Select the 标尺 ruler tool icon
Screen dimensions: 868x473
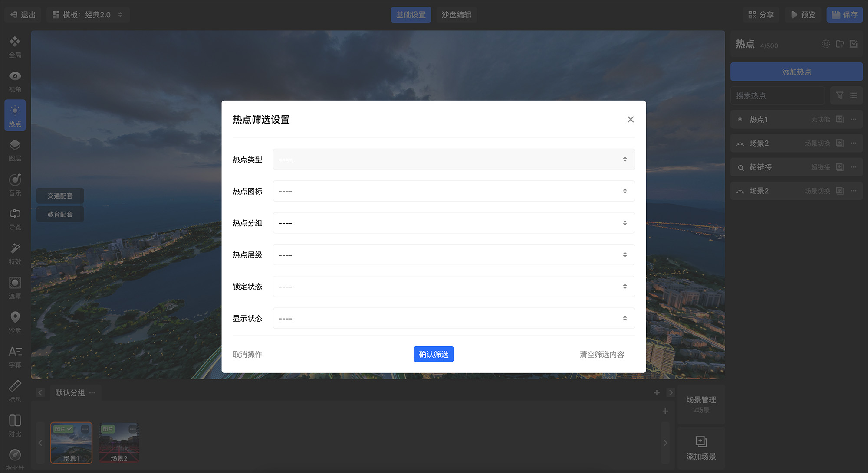click(x=15, y=386)
